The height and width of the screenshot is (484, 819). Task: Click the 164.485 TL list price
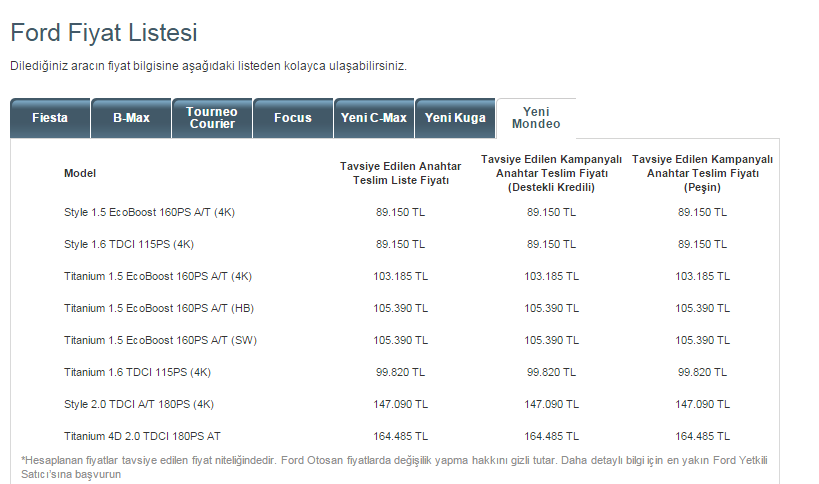tap(401, 436)
